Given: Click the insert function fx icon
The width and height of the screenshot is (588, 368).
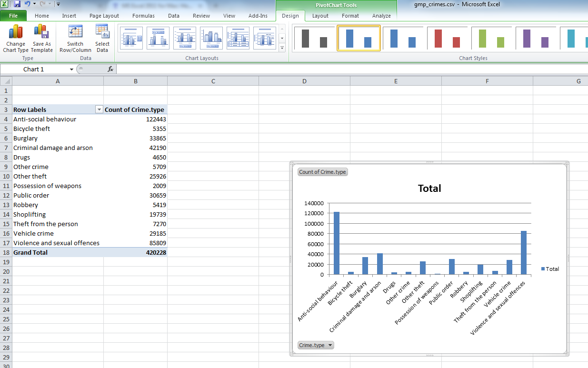Looking at the screenshot, I should click(x=110, y=69).
